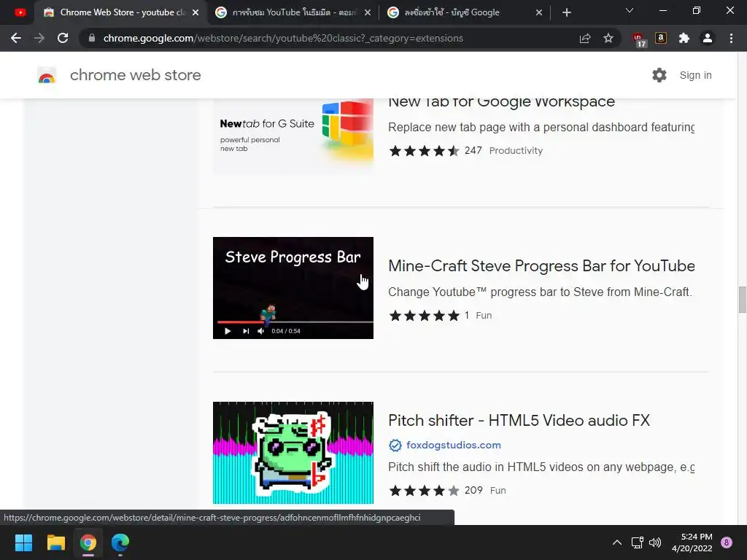The width and height of the screenshot is (747, 560).
Task: Share this page via share icon
Action: (585, 38)
